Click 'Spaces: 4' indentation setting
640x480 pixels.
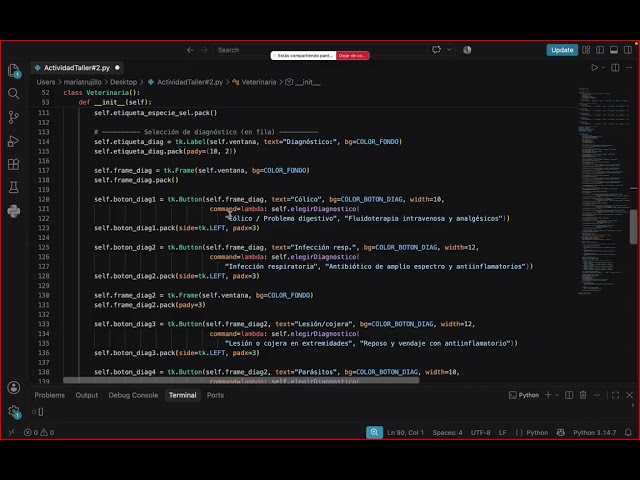pyautogui.click(x=447, y=432)
